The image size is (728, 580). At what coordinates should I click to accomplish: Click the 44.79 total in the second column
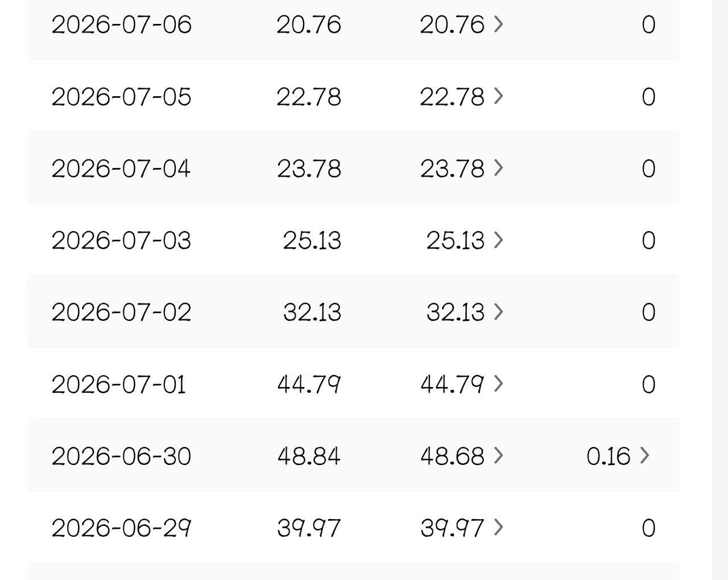[x=309, y=384]
